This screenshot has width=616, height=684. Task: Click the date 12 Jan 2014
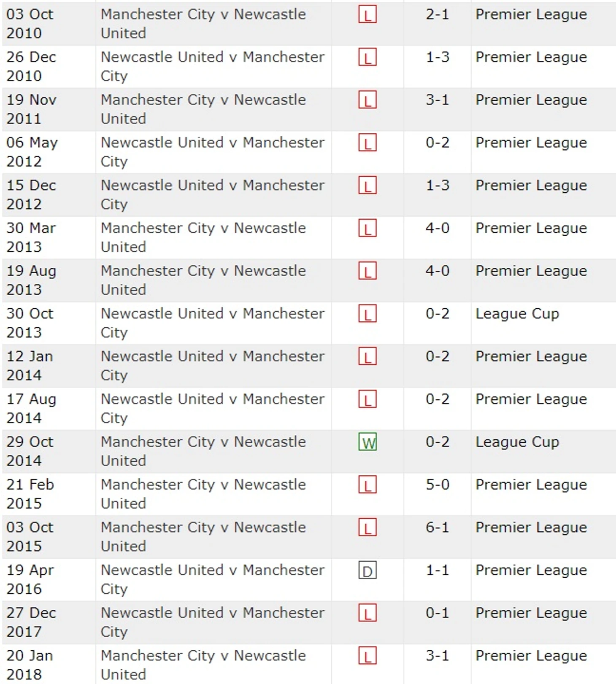tap(30, 366)
